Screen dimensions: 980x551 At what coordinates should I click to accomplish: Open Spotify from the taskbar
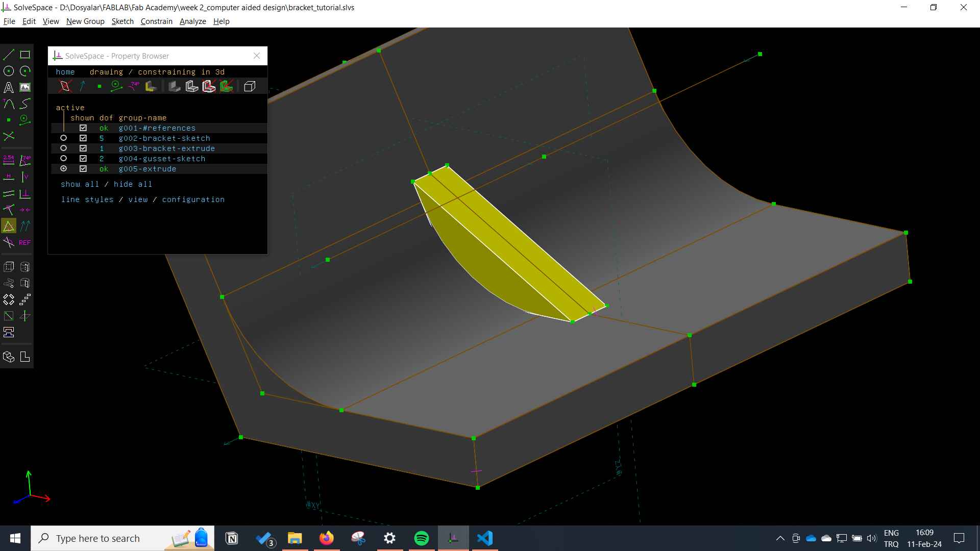[x=422, y=538]
